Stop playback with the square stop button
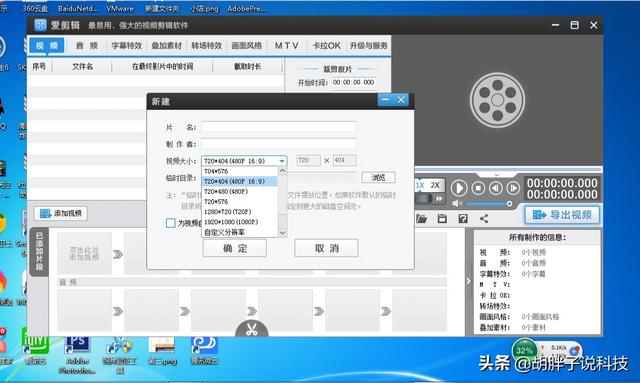Viewport: 640px width, 383px height. click(x=478, y=188)
